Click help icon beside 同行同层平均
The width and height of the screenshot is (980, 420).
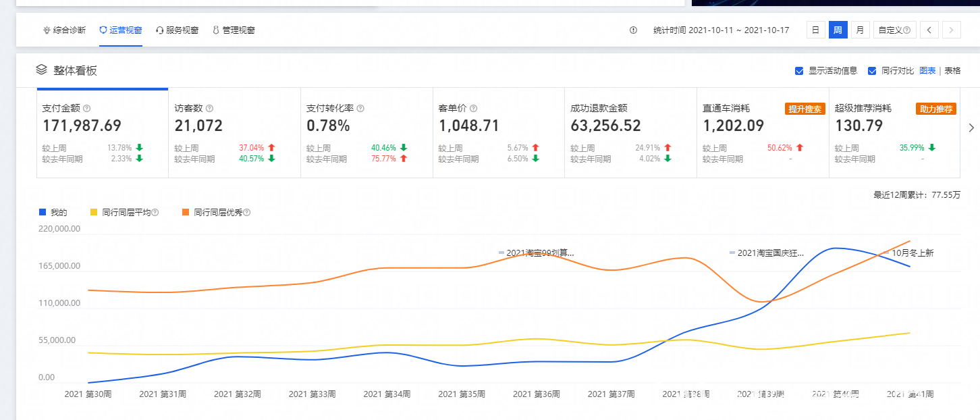coord(155,212)
